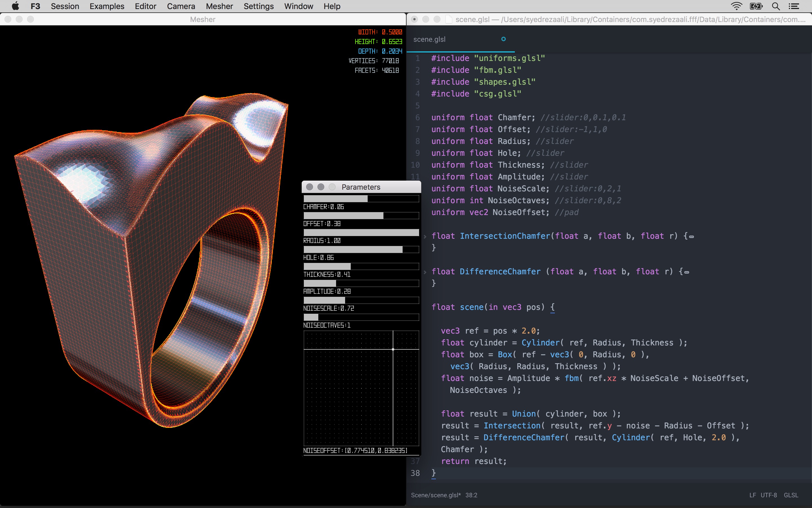Click the CHAMFER:0.06 label
The height and width of the screenshot is (508, 812).
(x=323, y=207)
